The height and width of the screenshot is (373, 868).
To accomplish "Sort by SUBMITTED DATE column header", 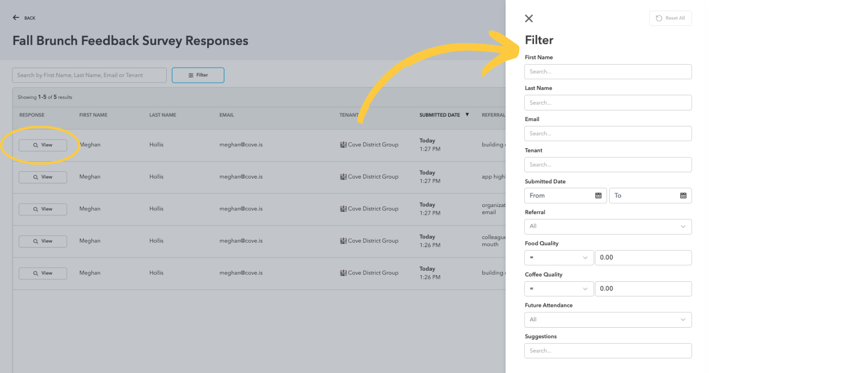I will tap(440, 115).
